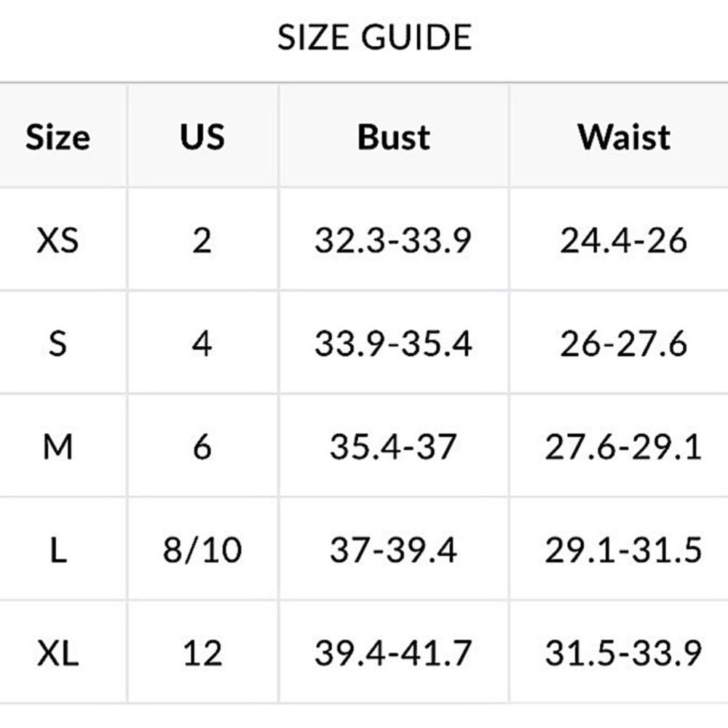Select the US size 8/10 cell
This screenshot has height=728, width=728.
[202, 550]
